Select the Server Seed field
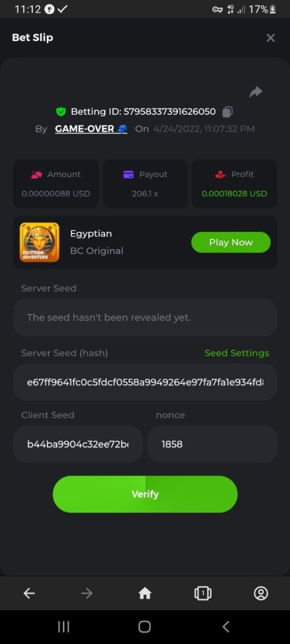This screenshot has width=290, height=644. (x=145, y=317)
